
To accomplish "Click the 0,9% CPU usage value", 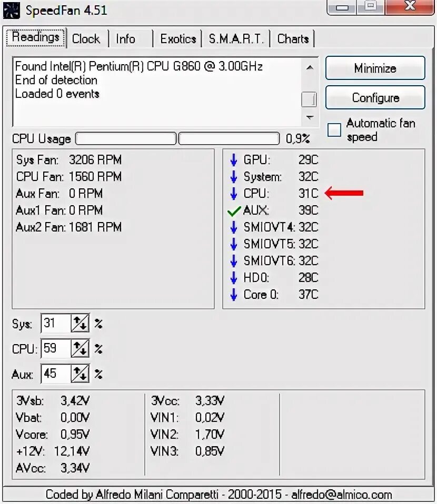I will [298, 139].
